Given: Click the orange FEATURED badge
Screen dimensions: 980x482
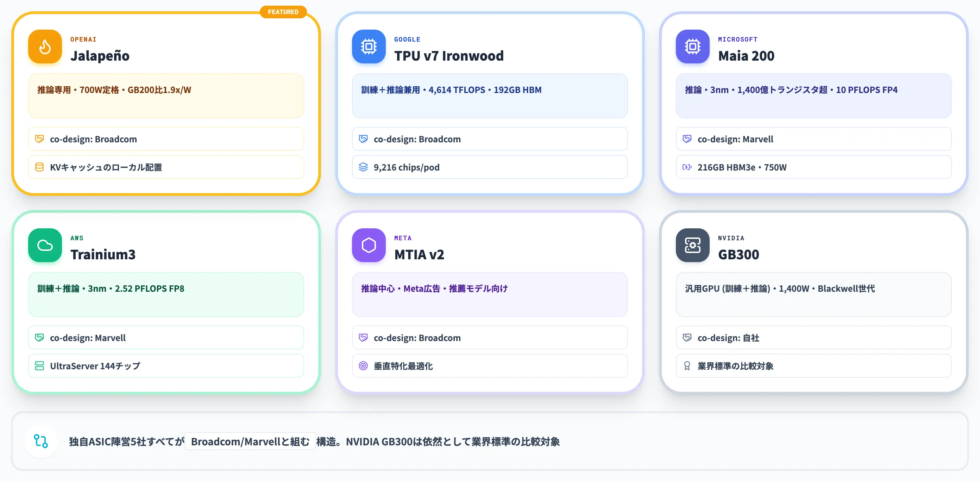Looking at the screenshot, I should tap(283, 12).
